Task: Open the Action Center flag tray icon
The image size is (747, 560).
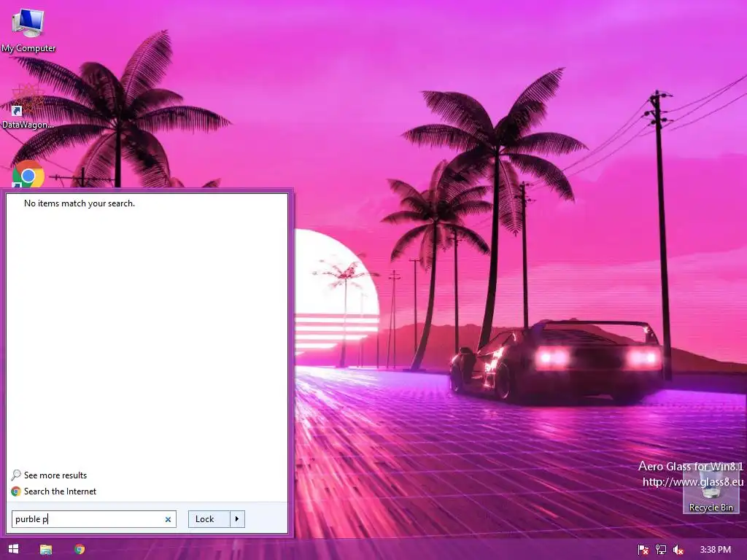Action: click(643, 550)
